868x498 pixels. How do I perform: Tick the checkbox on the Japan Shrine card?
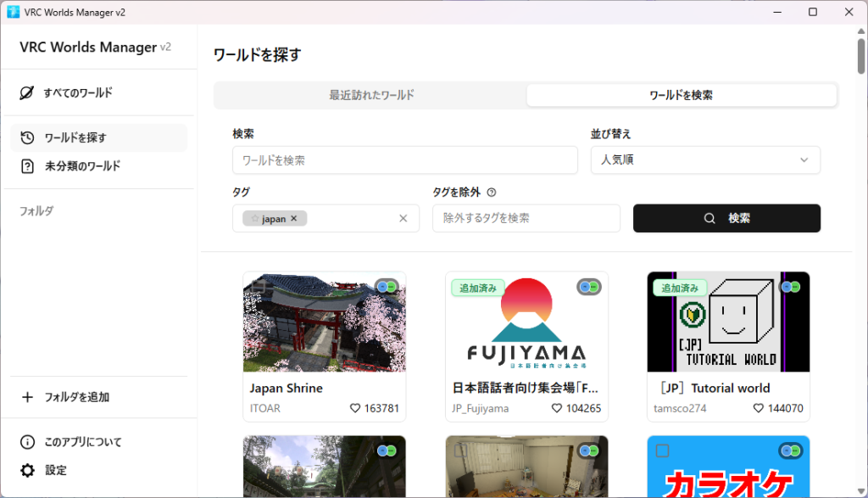[258, 287]
